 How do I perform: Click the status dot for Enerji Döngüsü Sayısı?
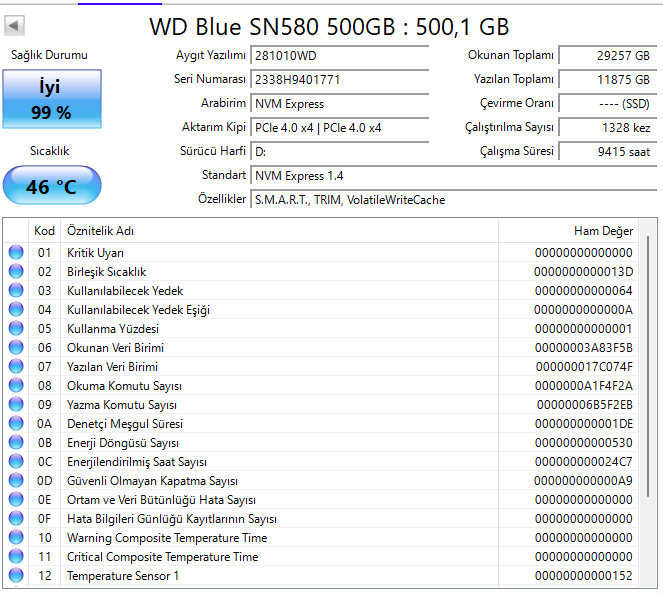(16, 443)
